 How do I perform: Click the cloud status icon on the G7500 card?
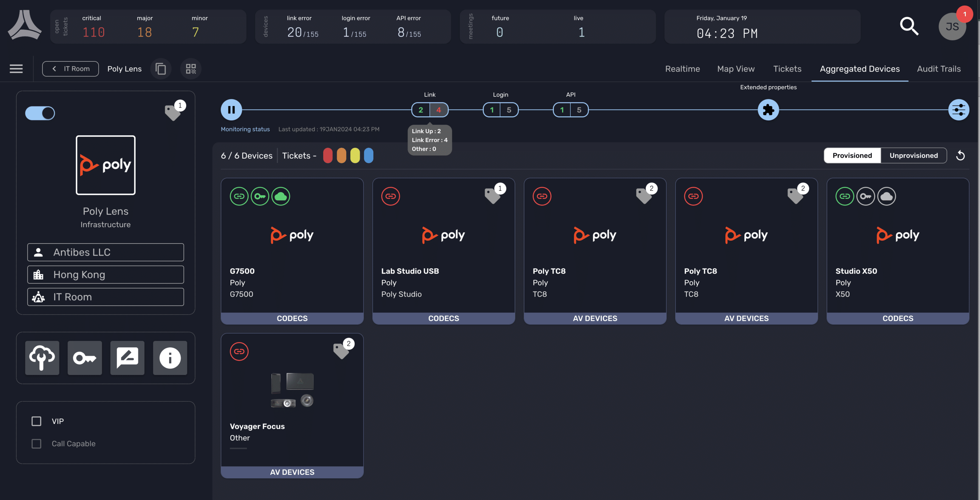click(x=281, y=196)
